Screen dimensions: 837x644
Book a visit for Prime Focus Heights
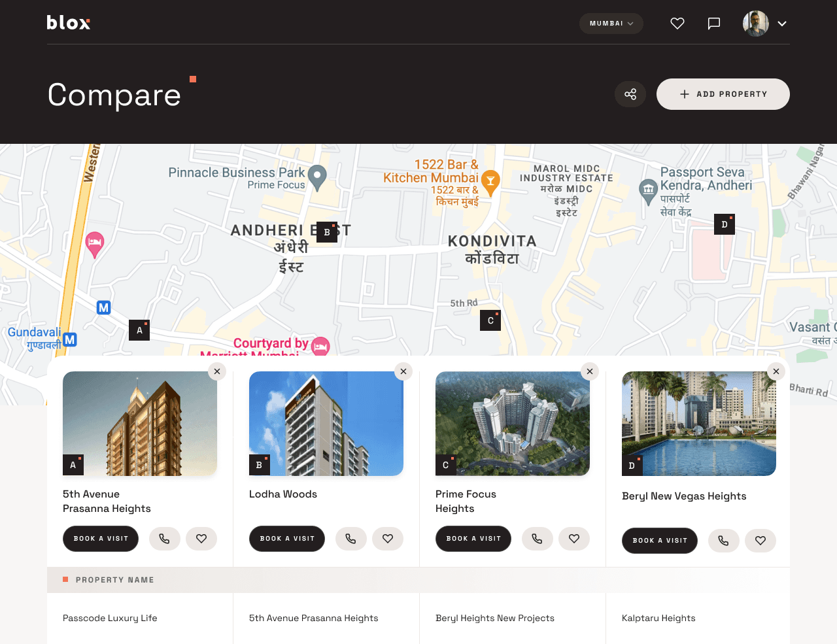point(473,539)
